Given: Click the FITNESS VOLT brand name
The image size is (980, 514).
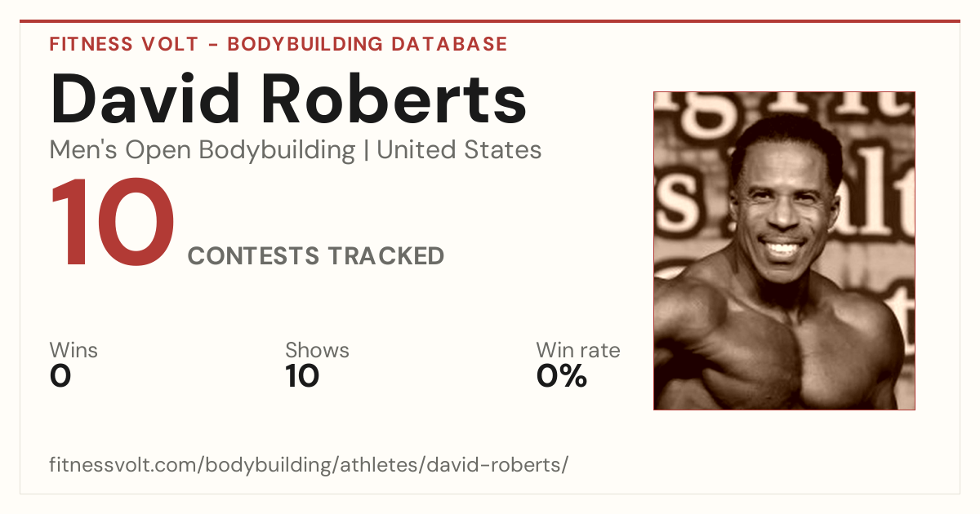Looking at the screenshot, I should [124, 44].
